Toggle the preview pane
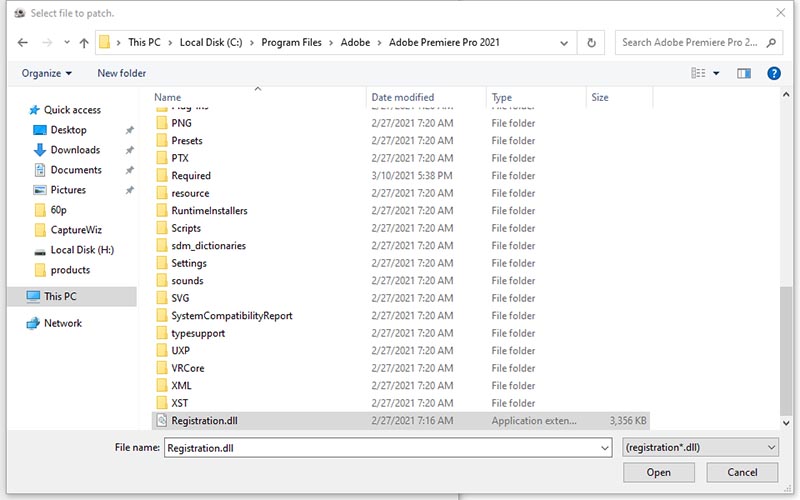The image size is (800, 500). [744, 73]
